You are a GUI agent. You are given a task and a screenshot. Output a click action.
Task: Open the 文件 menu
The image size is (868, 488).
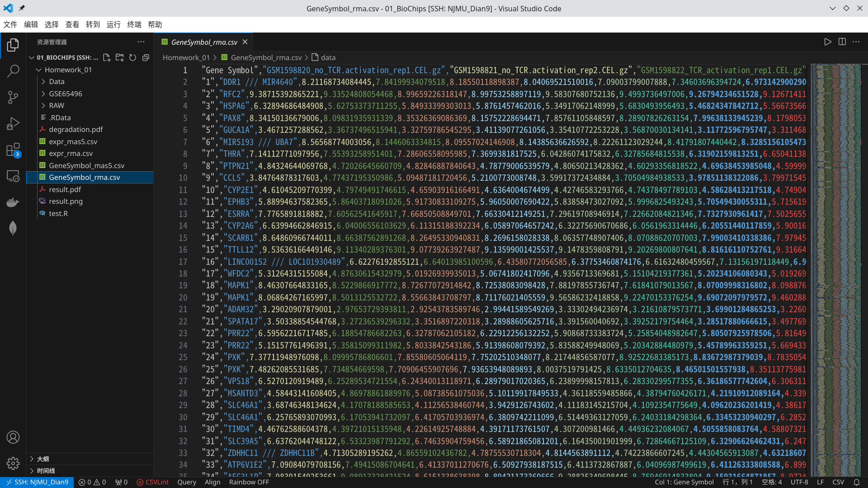tap(10, 24)
